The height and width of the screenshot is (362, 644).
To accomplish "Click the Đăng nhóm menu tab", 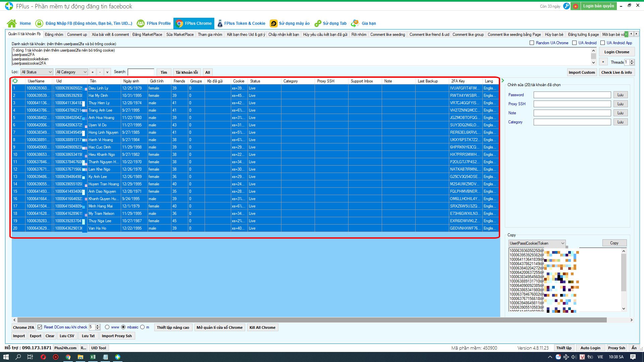I will click(x=53, y=34).
